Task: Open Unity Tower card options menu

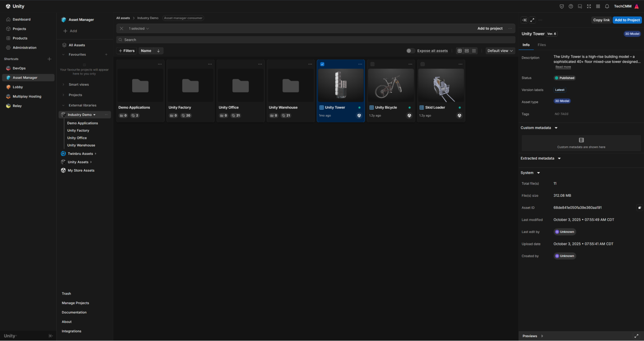Action: [x=360, y=64]
